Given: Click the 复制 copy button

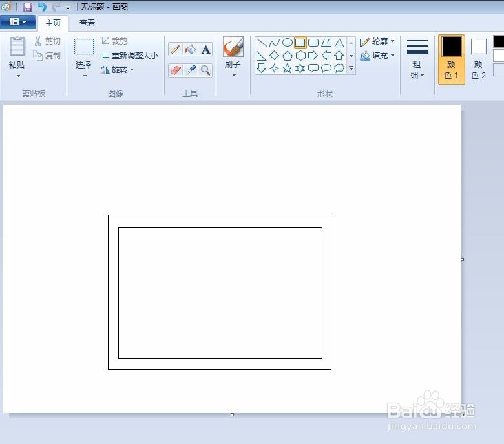Looking at the screenshot, I should pos(47,56).
